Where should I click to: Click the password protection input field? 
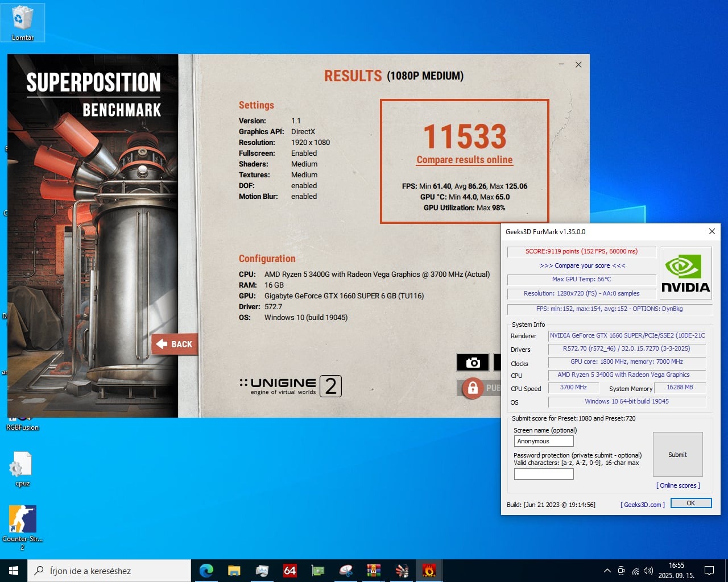pos(544,474)
